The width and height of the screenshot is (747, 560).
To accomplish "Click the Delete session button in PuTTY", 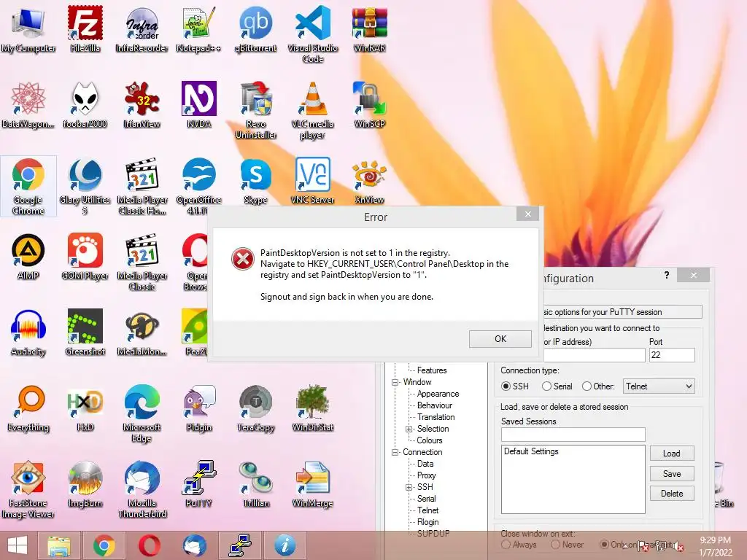I will coord(672,494).
